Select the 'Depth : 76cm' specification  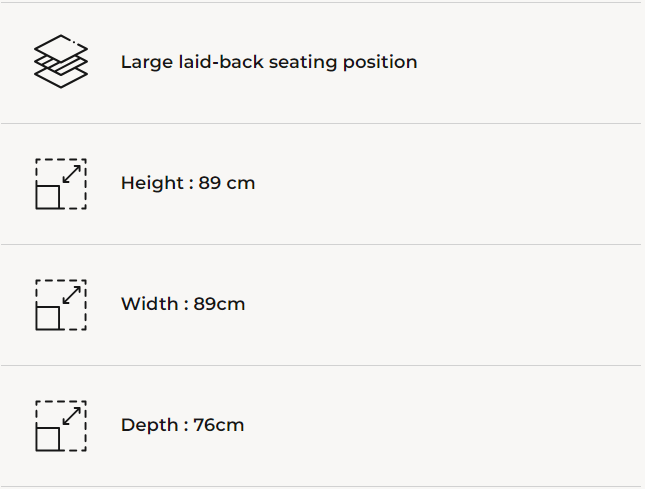[182, 425]
